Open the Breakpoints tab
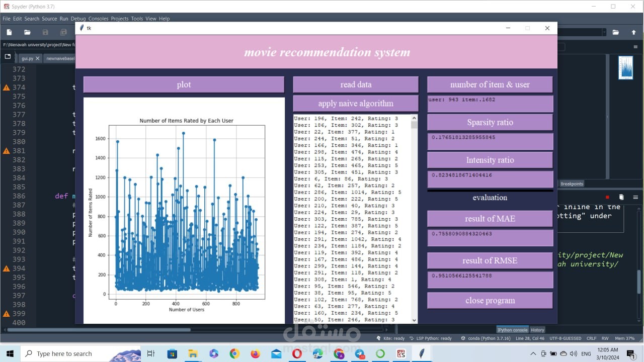Image resolution: width=644 pixels, height=362 pixels. click(x=572, y=184)
